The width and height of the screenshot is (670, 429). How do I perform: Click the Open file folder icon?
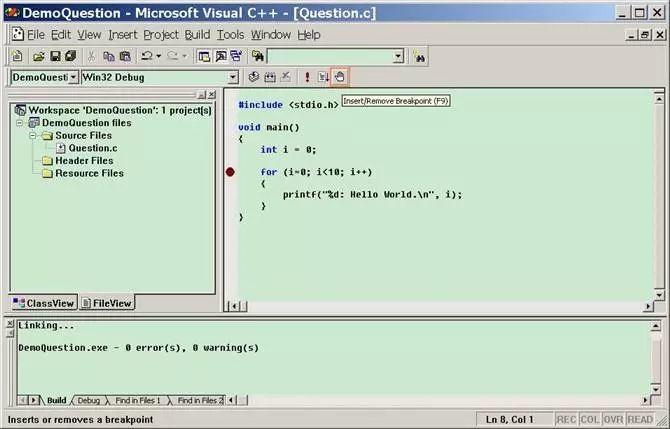39,56
